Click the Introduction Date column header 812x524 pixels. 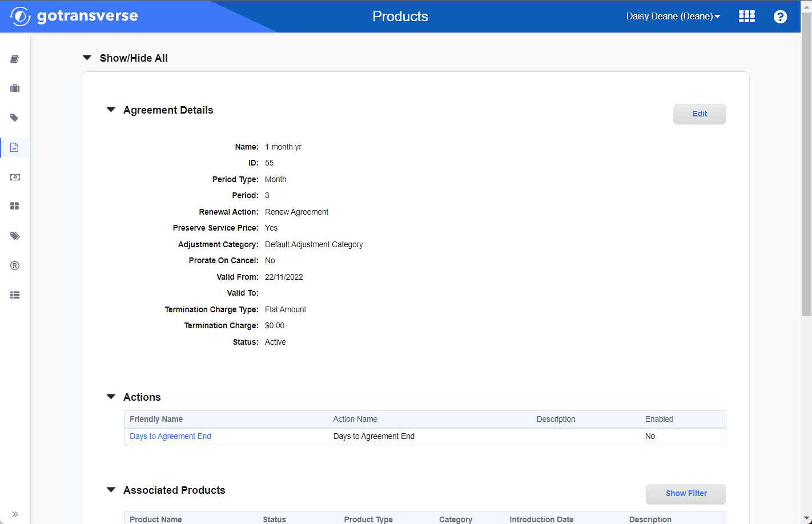[x=541, y=519]
